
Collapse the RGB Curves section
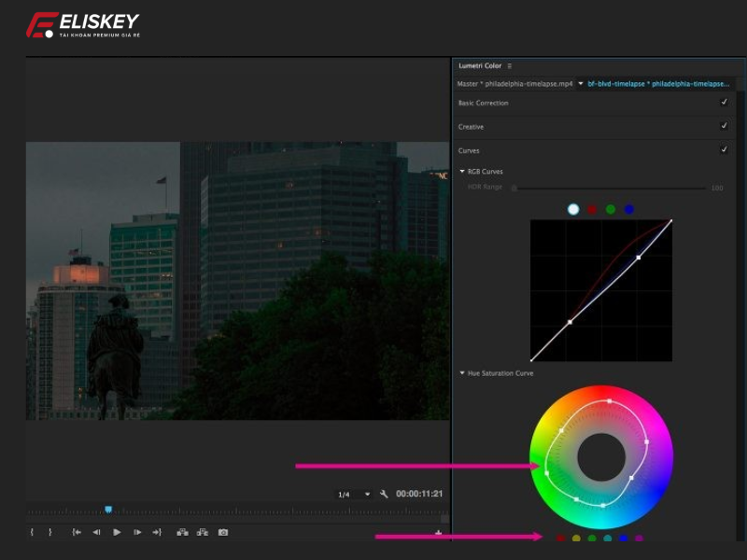click(x=460, y=171)
